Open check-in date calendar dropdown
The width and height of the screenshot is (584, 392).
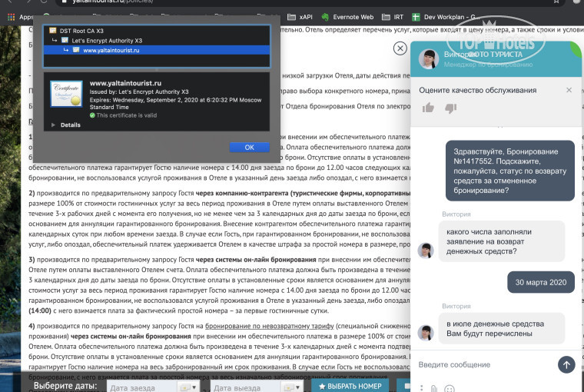click(189, 387)
